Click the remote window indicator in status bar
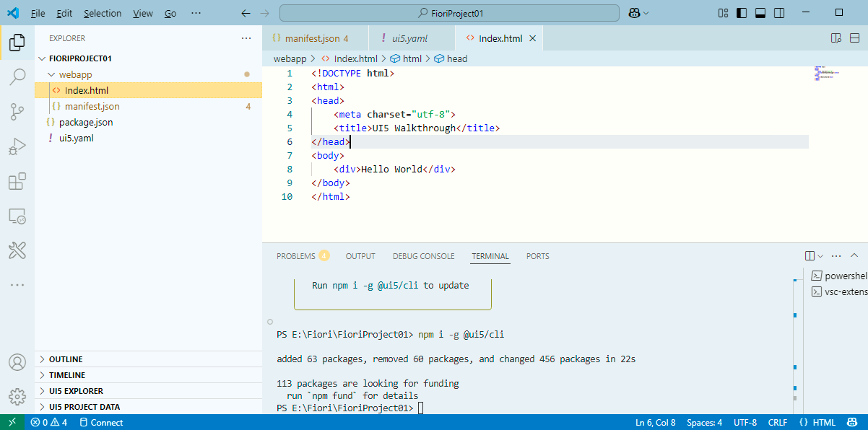The width and height of the screenshot is (868, 430). (12, 422)
